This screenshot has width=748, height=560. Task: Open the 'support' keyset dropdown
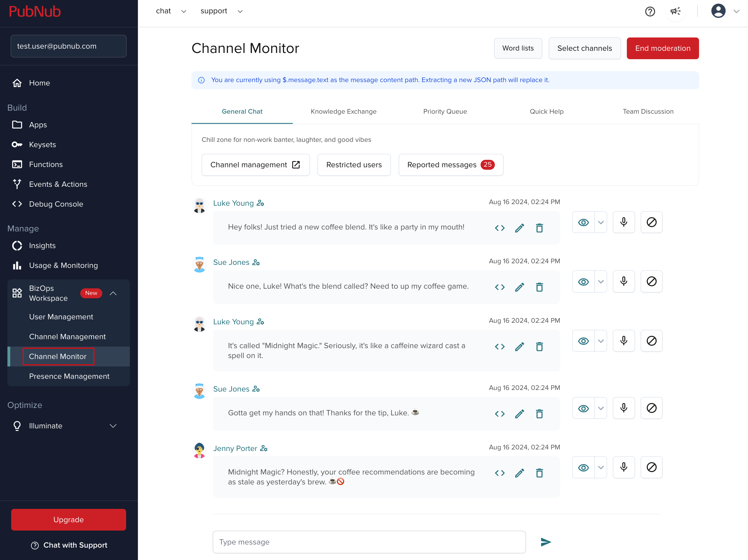coord(222,11)
